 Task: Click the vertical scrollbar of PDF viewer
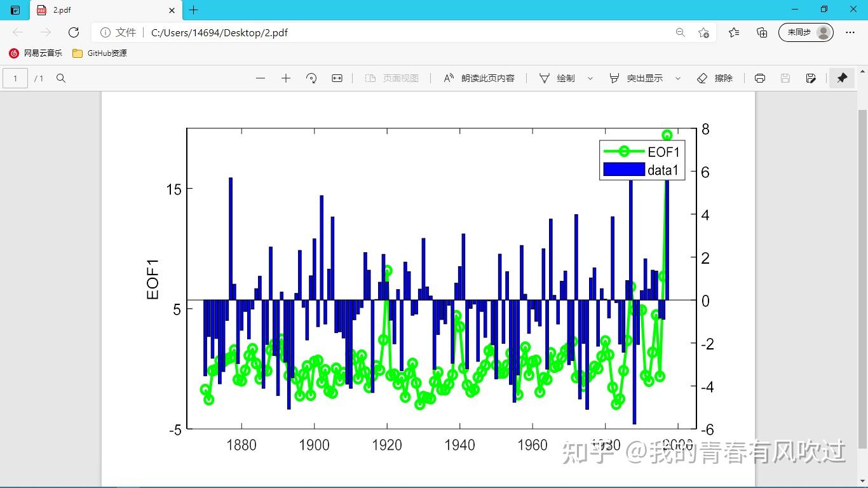[862, 280]
